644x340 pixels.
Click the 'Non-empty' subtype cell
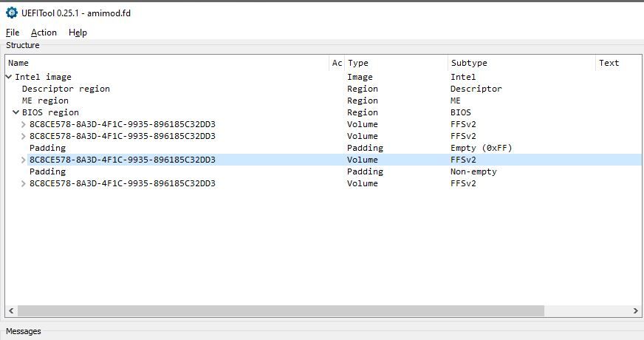point(473,171)
